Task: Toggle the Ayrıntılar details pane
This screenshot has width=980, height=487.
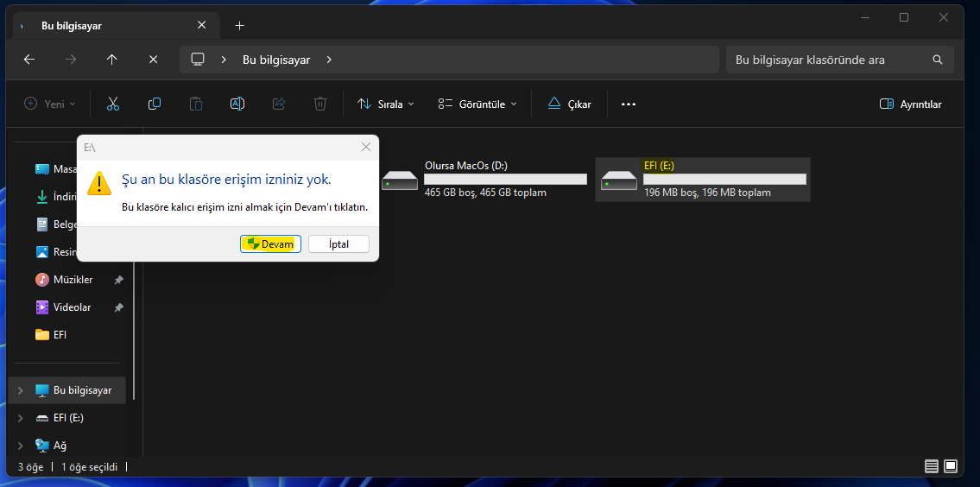Action: pyautogui.click(x=910, y=104)
